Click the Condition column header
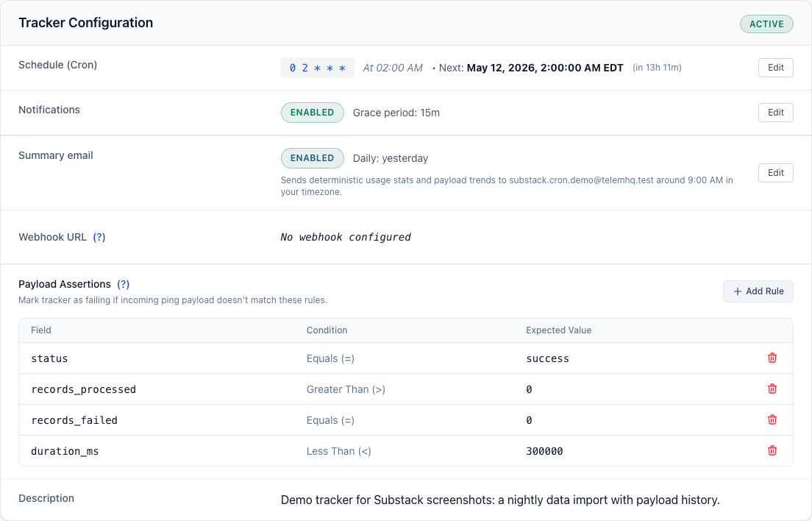This screenshot has height=521, width=812. (327, 330)
